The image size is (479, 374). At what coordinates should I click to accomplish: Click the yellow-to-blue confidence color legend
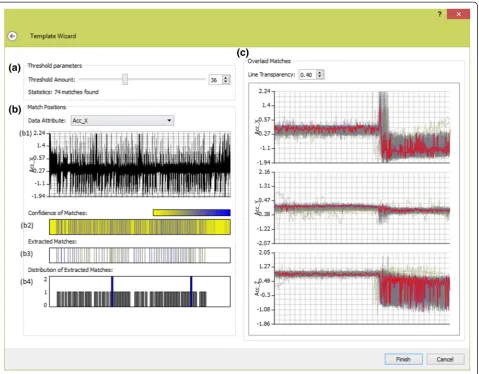coord(192,213)
